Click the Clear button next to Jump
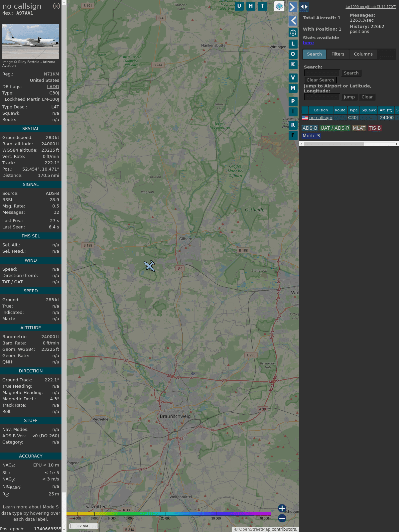This screenshot has height=532, width=399. [x=367, y=97]
